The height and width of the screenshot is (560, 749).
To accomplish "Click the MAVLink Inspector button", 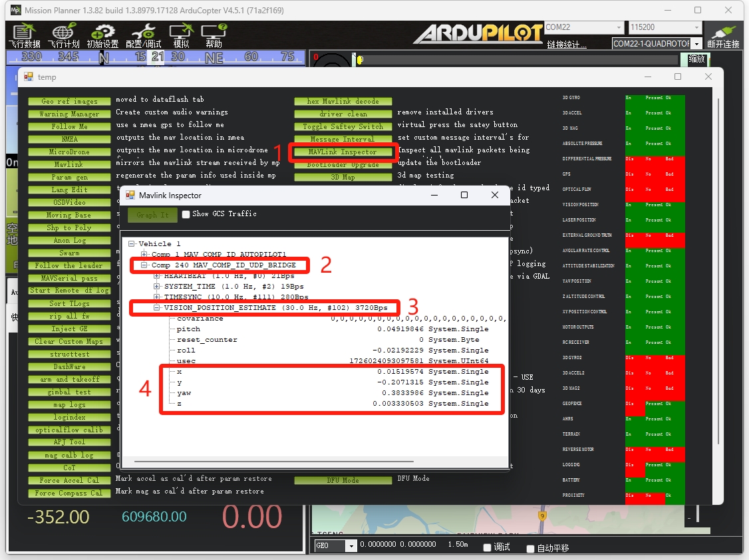I will [x=343, y=152].
